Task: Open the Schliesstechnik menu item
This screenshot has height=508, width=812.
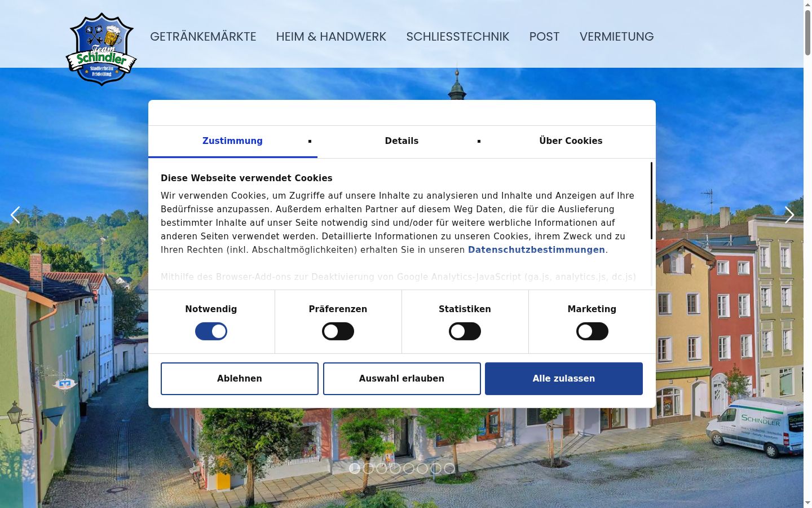Action: pyautogui.click(x=458, y=37)
